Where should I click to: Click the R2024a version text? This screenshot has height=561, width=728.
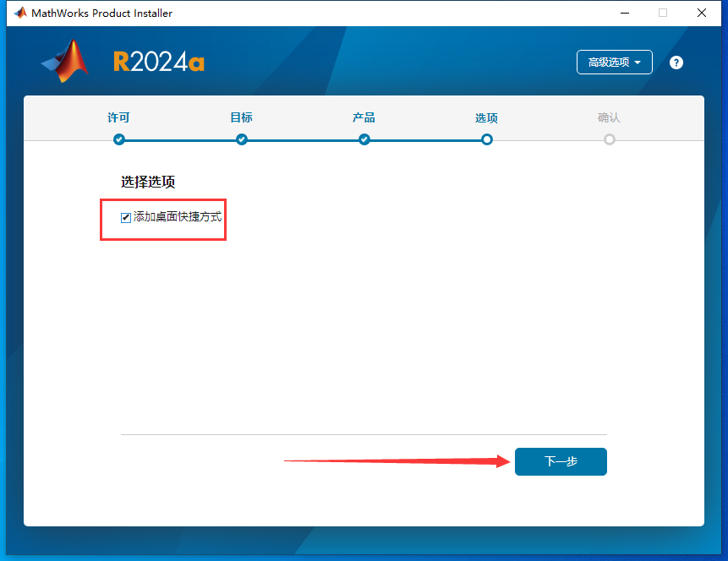click(x=159, y=61)
